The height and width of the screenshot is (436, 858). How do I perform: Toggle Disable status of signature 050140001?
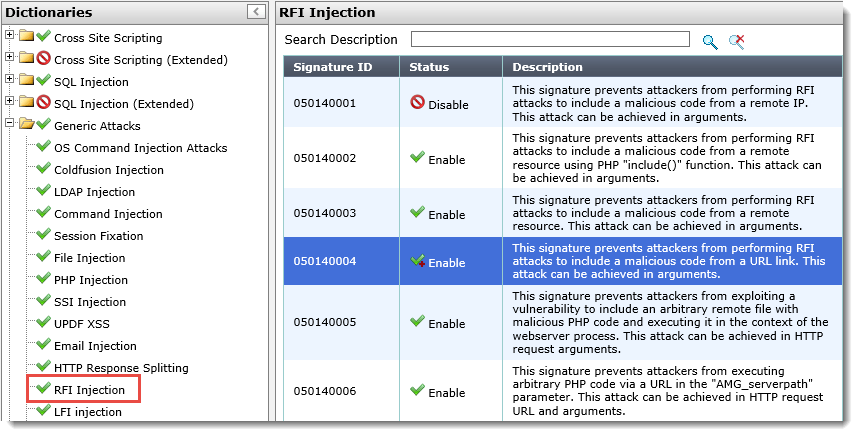click(x=440, y=104)
